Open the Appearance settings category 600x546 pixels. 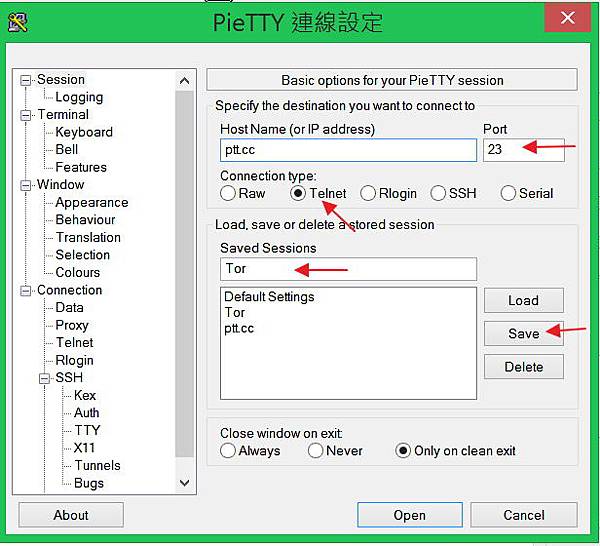[x=92, y=202]
